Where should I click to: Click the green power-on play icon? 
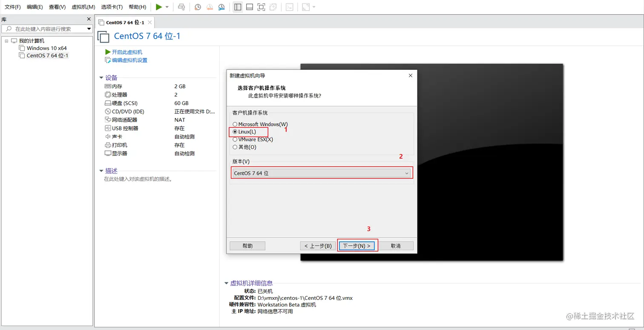pos(159,7)
